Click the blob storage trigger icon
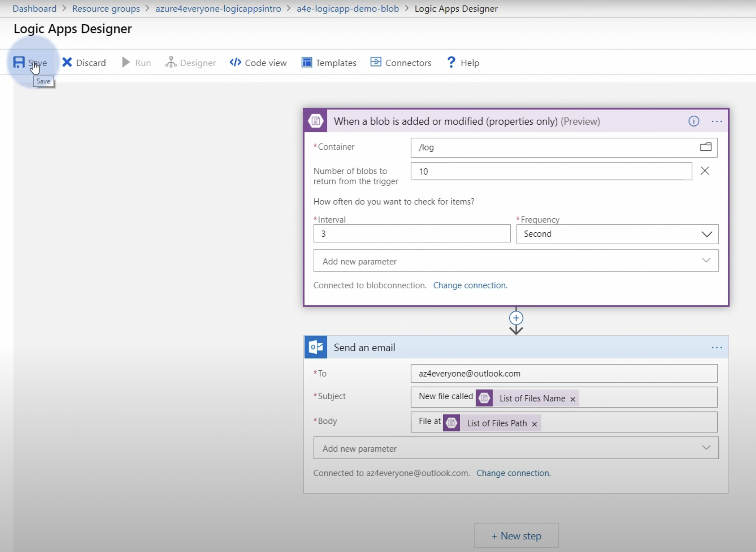This screenshot has height=552, width=756. pyautogui.click(x=316, y=121)
